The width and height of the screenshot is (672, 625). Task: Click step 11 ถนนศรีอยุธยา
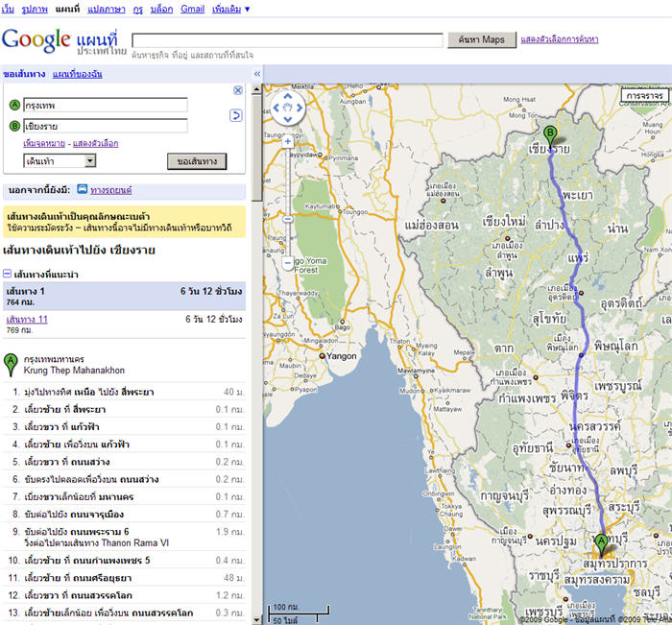click(124, 578)
